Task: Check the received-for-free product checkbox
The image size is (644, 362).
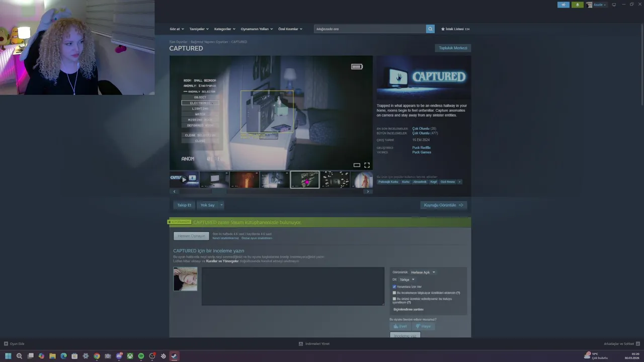Action: click(394, 299)
